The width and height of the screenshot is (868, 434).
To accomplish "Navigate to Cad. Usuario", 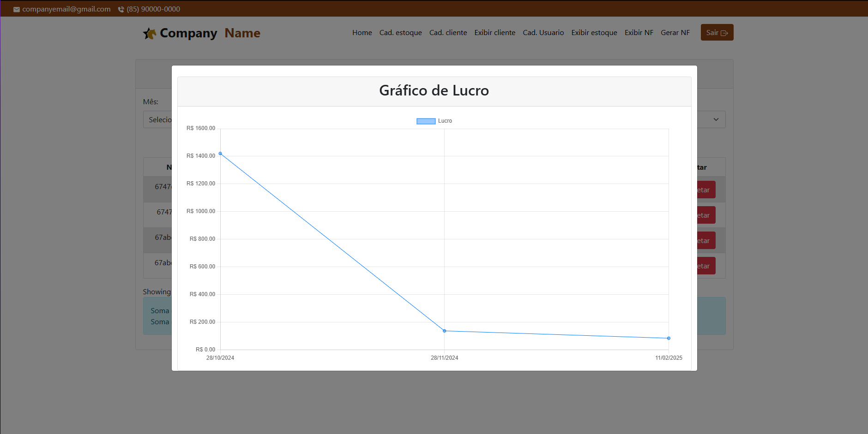I will [x=543, y=32].
